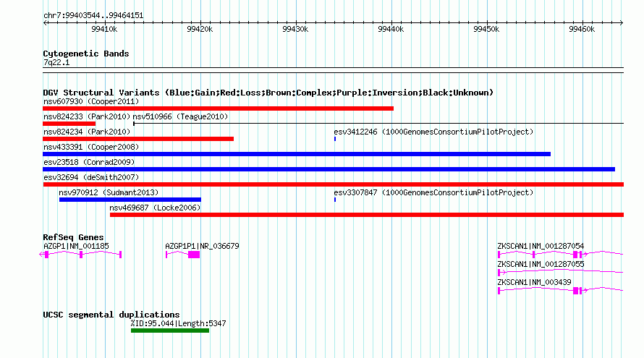Click the ZKSCAN1|NM_001287054 transcript glyph

[560, 255]
